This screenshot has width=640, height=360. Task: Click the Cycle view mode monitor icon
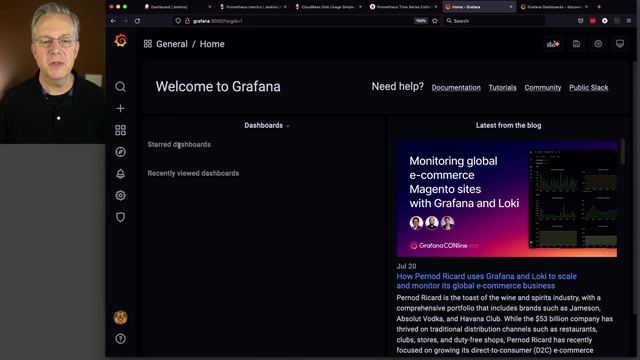620,44
